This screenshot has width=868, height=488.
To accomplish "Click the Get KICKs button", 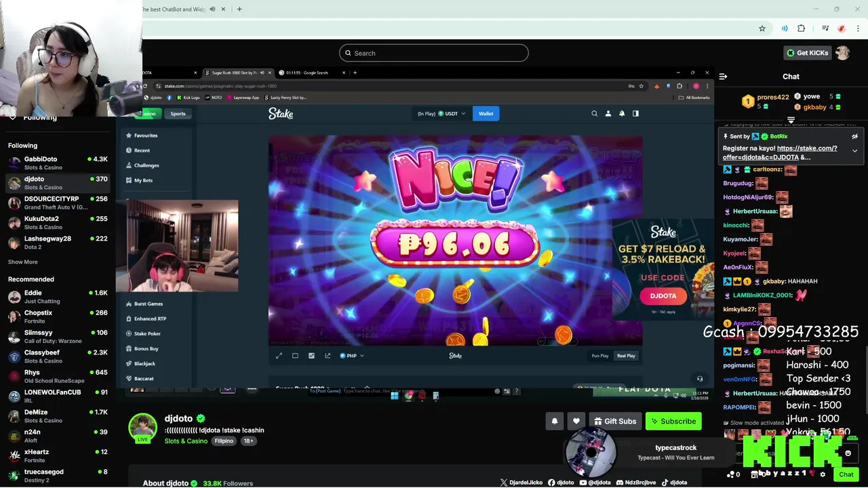I will [x=807, y=53].
